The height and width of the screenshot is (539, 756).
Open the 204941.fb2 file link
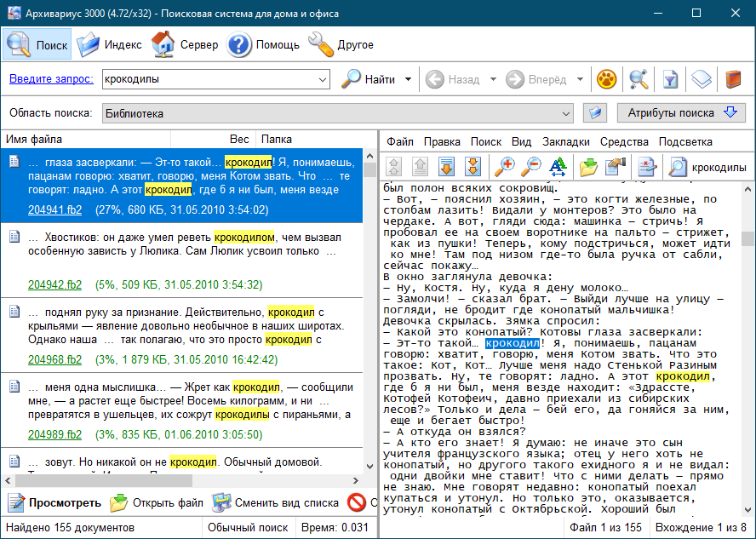55,209
